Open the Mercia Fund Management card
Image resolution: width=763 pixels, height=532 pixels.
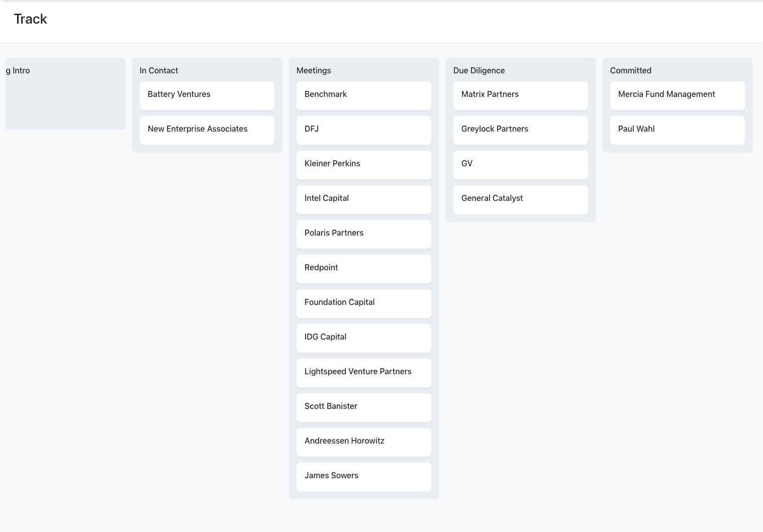point(678,95)
